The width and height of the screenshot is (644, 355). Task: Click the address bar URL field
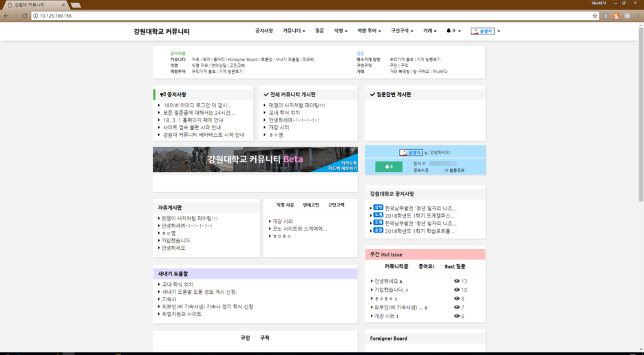[314, 16]
